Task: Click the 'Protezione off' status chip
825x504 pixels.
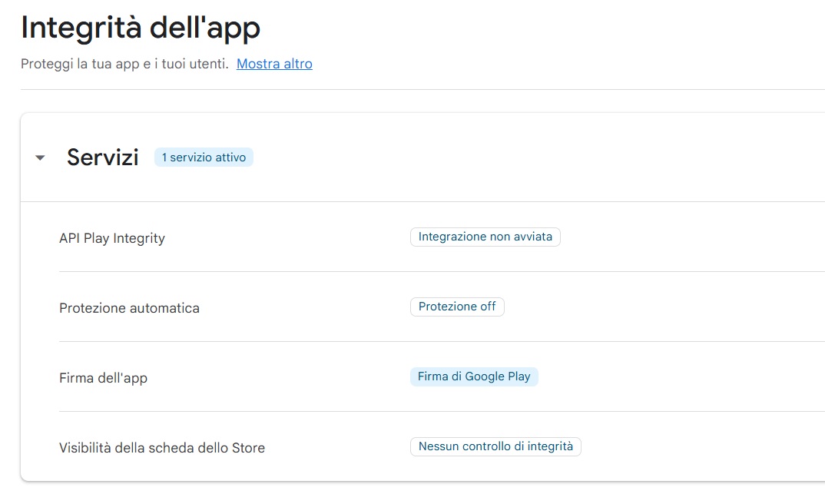Action: tap(457, 307)
